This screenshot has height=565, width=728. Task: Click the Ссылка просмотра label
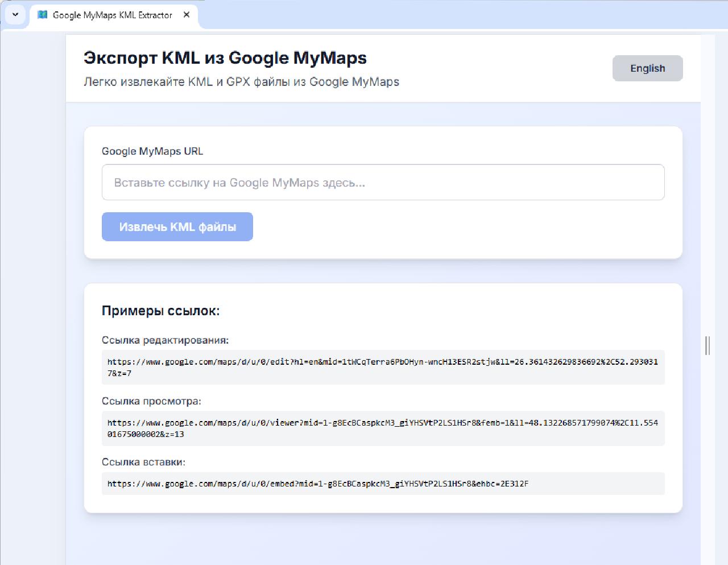[x=151, y=401]
